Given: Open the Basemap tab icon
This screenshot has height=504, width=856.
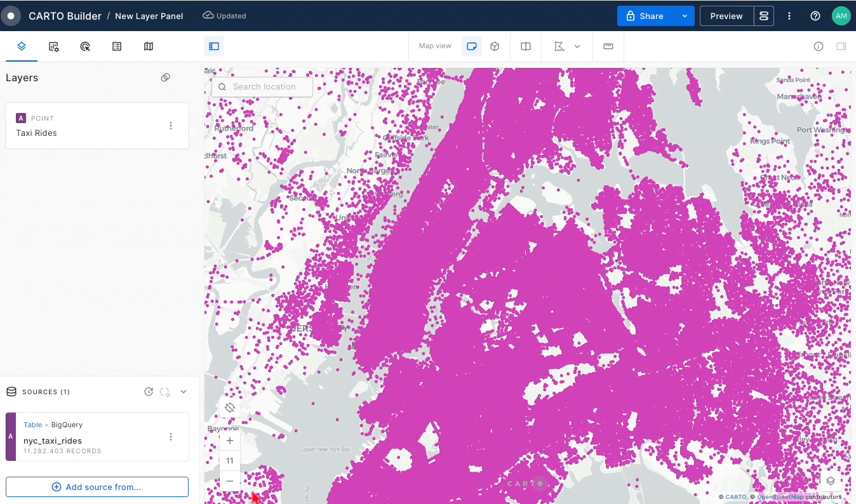Looking at the screenshot, I should point(149,46).
